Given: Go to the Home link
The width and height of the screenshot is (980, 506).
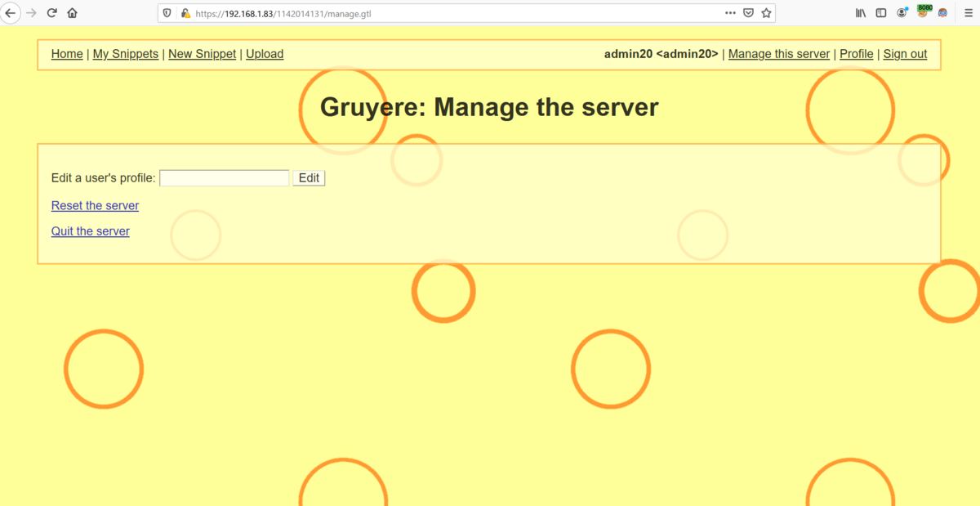Looking at the screenshot, I should click(67, 54).
